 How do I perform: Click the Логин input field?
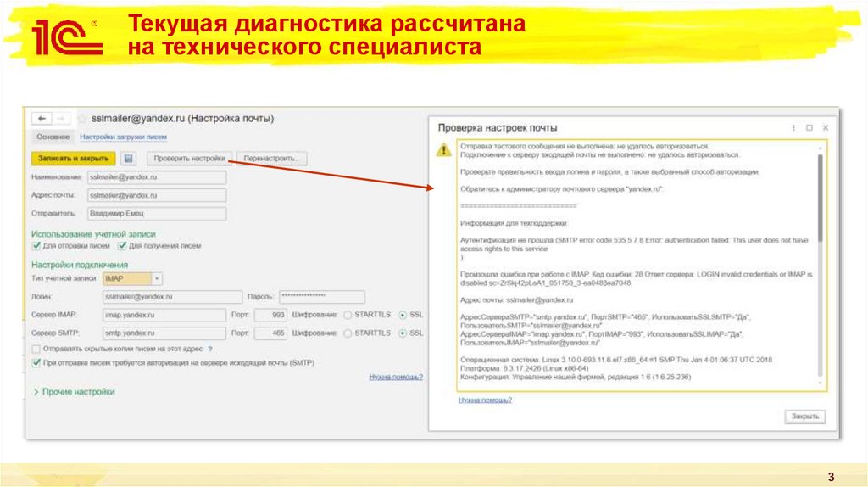[x=172, y=297]
